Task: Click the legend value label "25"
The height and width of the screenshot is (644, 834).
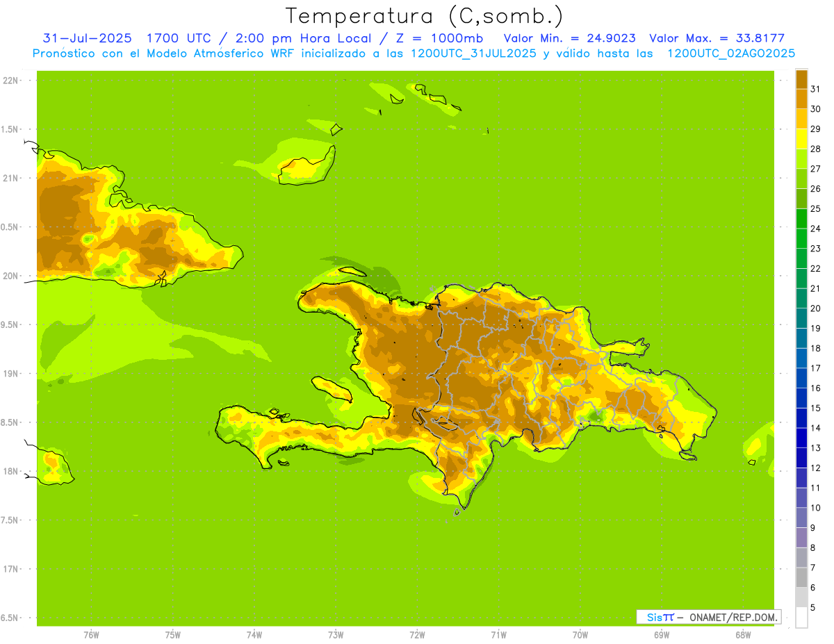Action: click(815, 208)
